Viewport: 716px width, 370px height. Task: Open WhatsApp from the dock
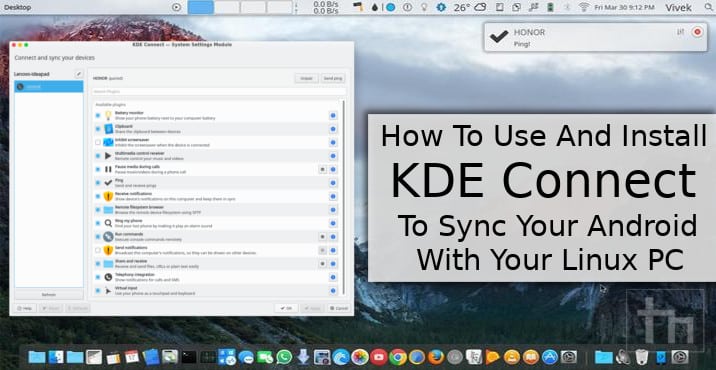tap(284, 357)
